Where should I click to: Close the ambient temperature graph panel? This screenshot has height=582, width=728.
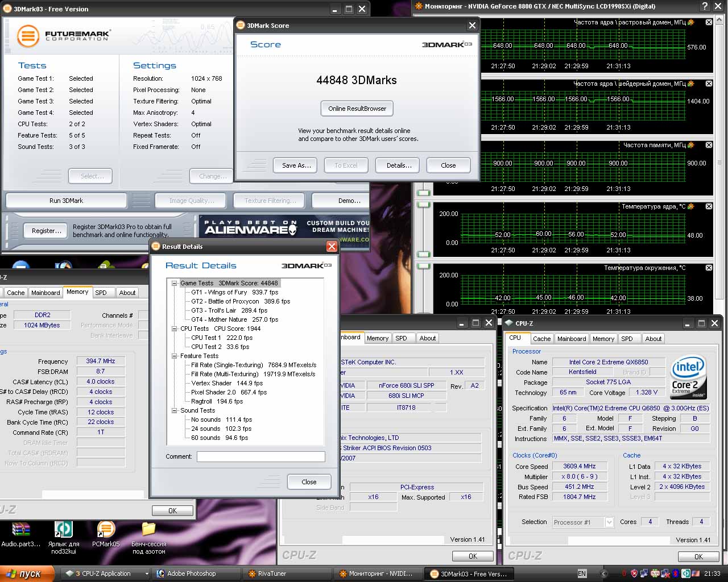pos(709,268)
